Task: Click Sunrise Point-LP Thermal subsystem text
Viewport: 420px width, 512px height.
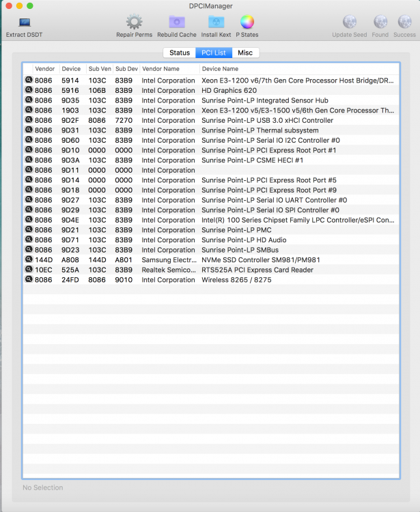Action: click(x=260, y=130)
